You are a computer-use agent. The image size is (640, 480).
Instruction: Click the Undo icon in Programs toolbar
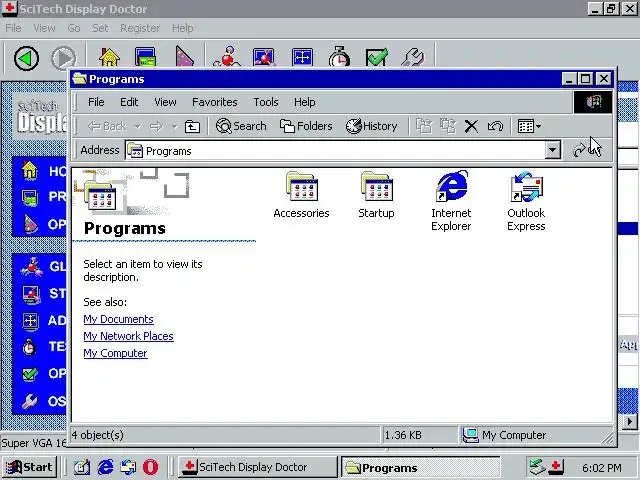tap(495, 127)
